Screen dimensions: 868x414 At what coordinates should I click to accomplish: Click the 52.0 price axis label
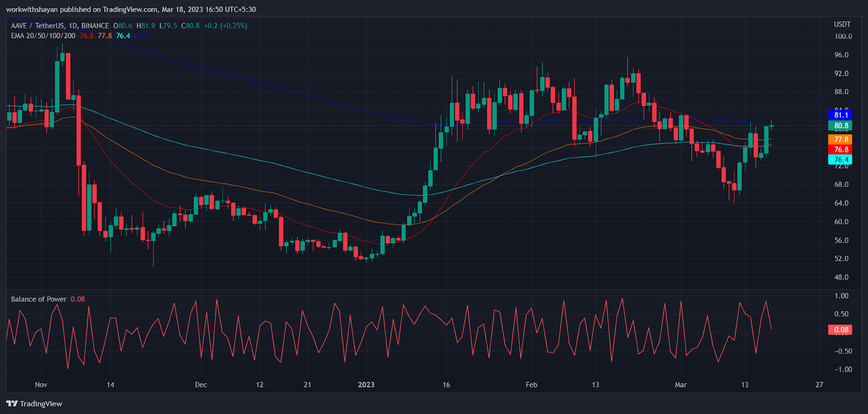(x=841, y=258)
